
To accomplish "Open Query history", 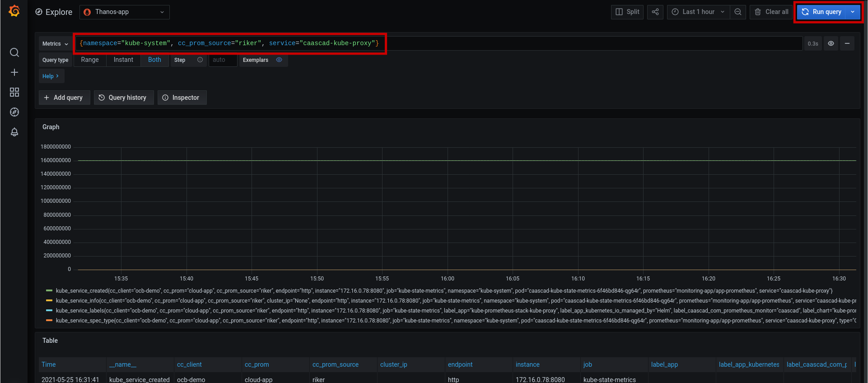I will [124, 98].
